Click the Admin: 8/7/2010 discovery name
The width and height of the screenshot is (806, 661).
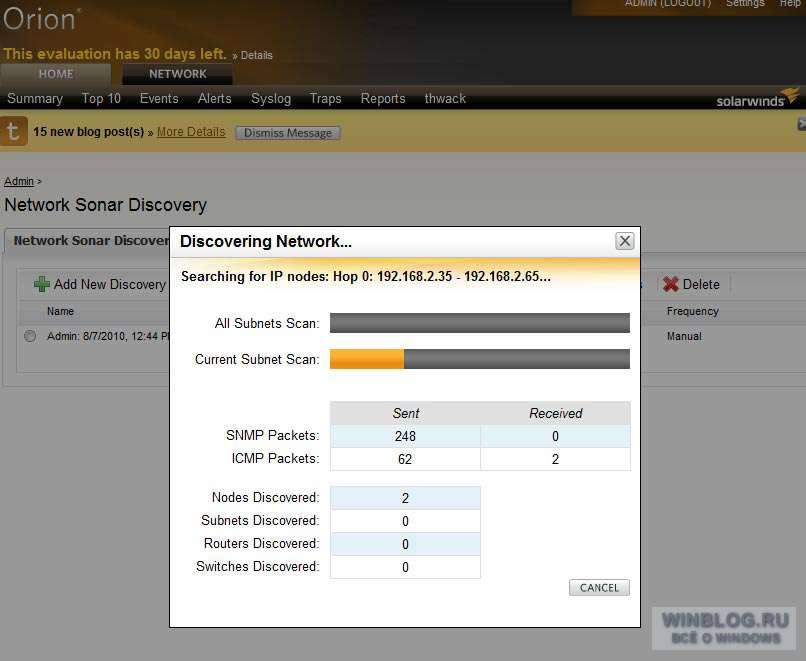point(108,336)
